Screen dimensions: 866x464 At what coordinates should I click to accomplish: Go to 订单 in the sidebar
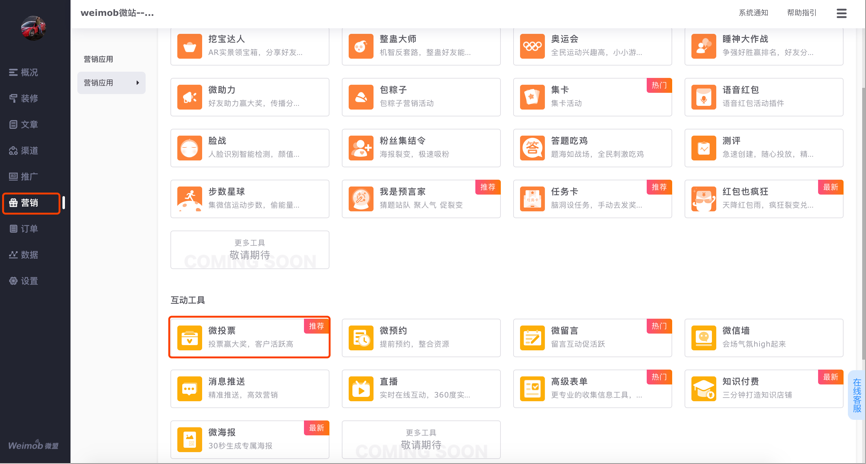click(x=31, y=229)
